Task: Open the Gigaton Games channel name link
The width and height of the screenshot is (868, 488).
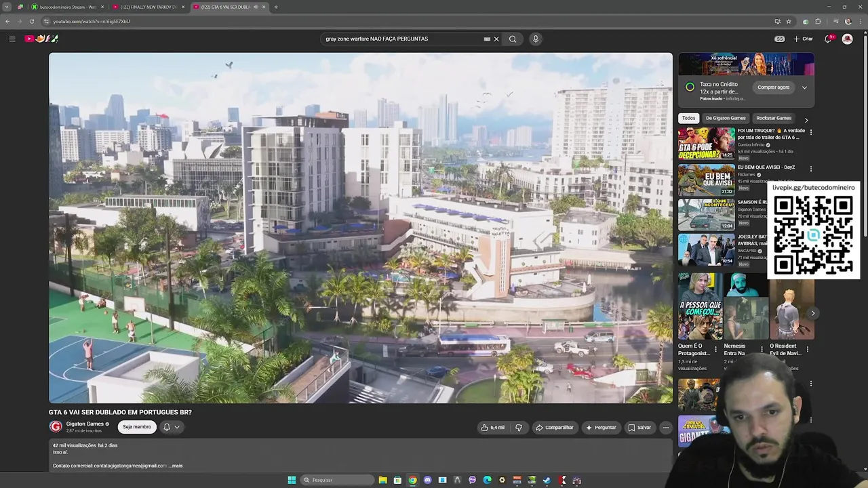Action: [x=85, y=424]
